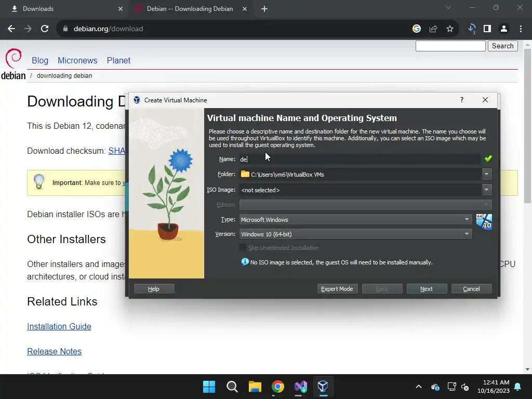Click the Cancel button
The width and height of the screenshot is (532, 399).
(471, 289)
